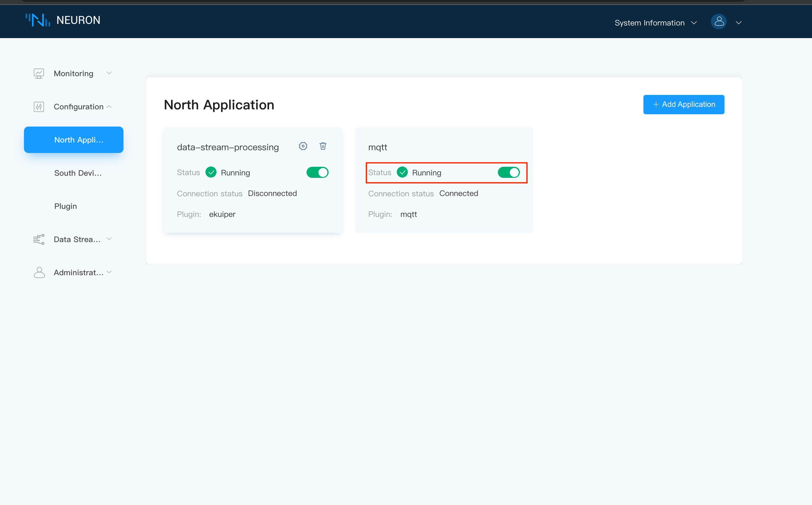The height and width of the screenshot is (505, 812).
Task: Select the Monitoring icon in the sidebar
Action: pos(39,73)
